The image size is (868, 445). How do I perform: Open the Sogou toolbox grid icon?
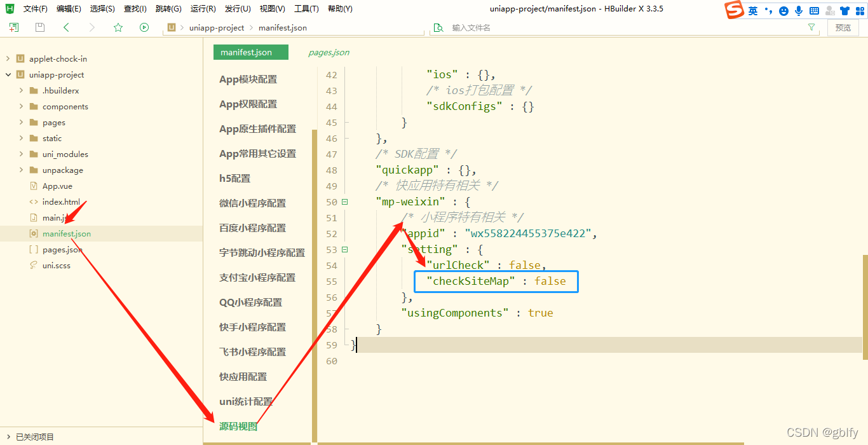(x=859, y=11)
